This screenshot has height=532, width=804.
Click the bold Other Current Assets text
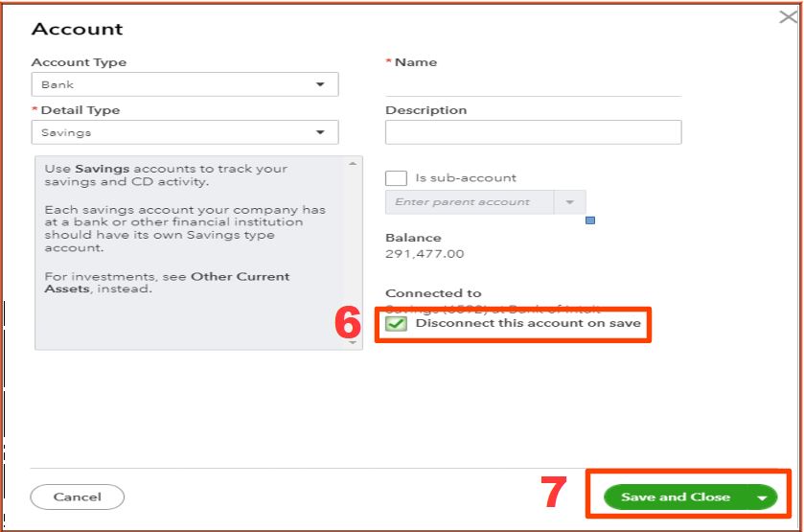point(240,277)
